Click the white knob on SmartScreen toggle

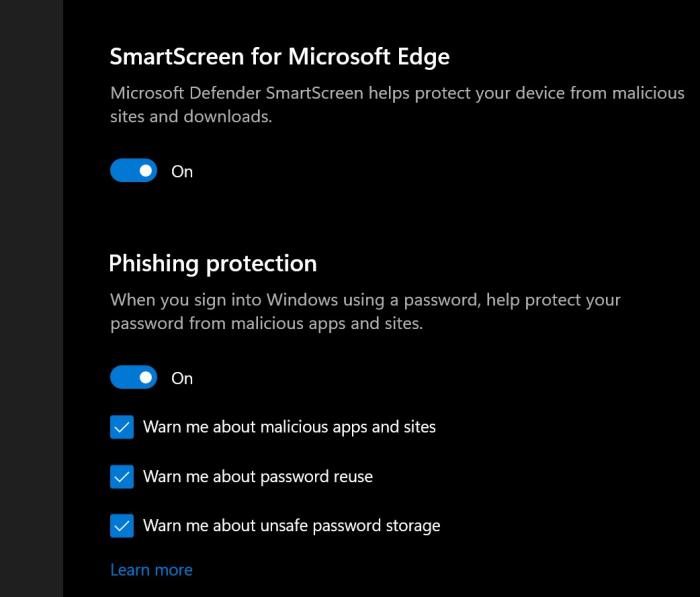146,171
